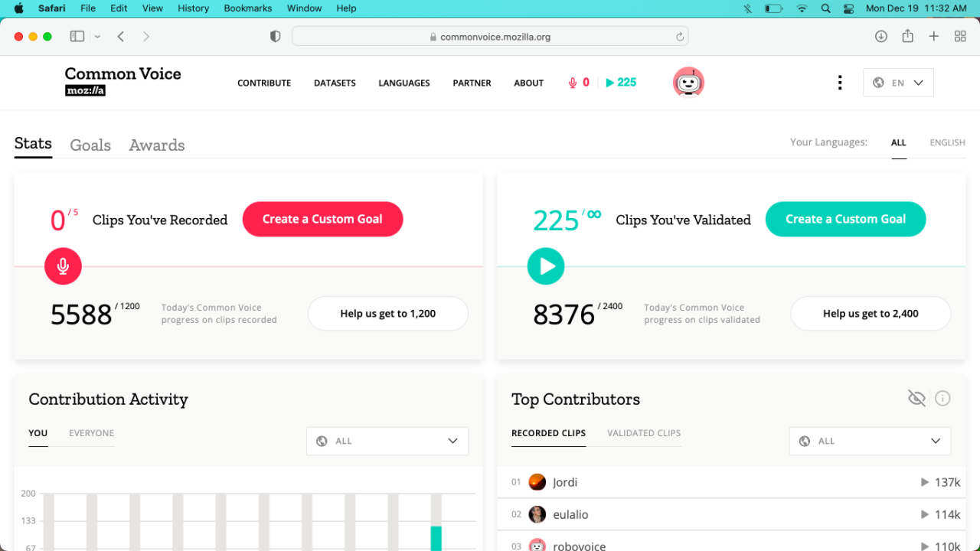Click eulalio's contributor avatar

(x=537, y=514)
